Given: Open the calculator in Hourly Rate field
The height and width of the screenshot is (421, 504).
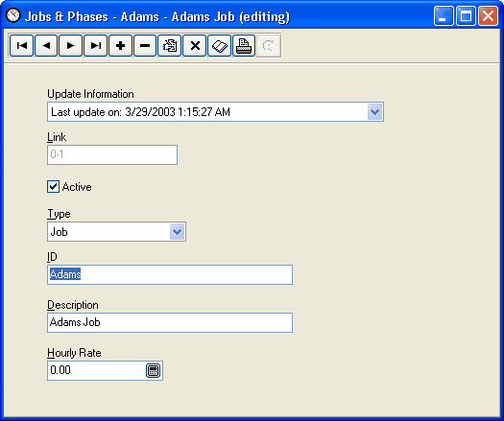Looking at the screenshot, I should 154,370.
